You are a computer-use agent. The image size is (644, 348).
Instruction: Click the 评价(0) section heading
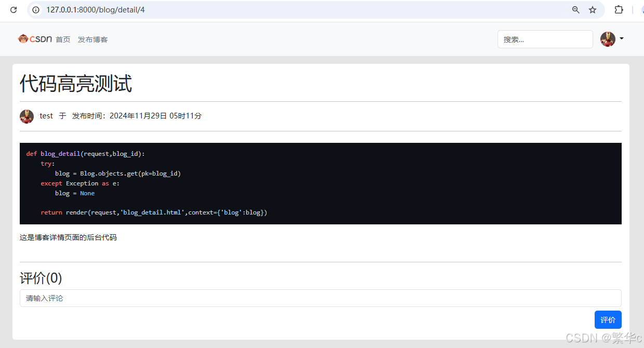tap(41, 278)
